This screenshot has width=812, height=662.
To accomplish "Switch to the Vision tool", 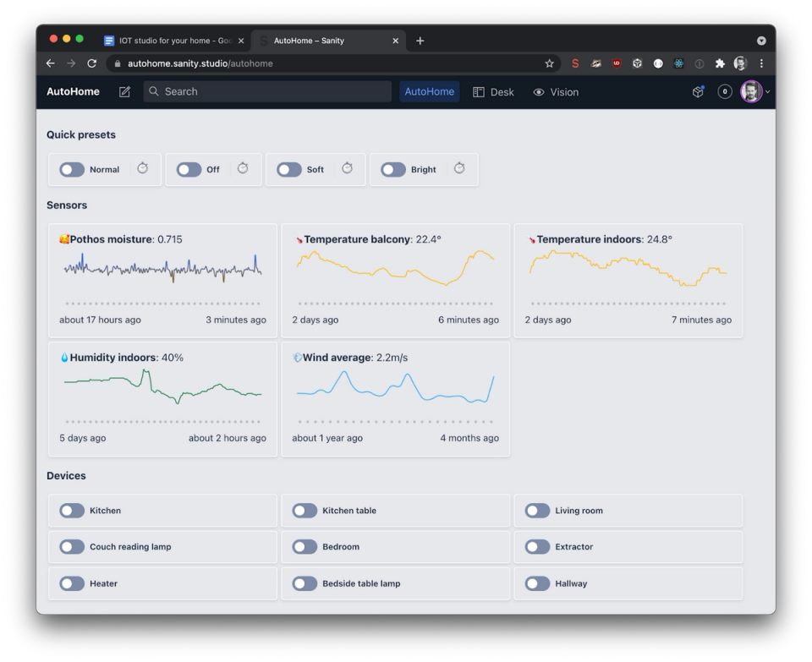I will [x=557, y=92].
